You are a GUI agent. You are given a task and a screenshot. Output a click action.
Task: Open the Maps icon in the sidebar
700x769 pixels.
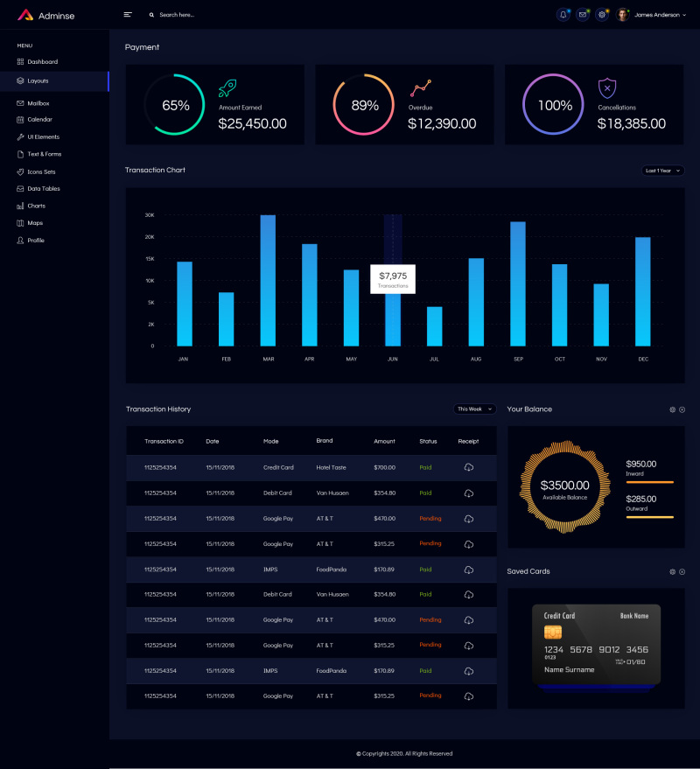pos(19,222)
